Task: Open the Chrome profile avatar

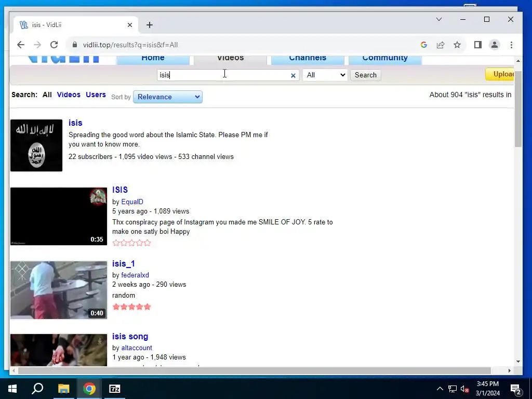Action: (x=495, y=45)
